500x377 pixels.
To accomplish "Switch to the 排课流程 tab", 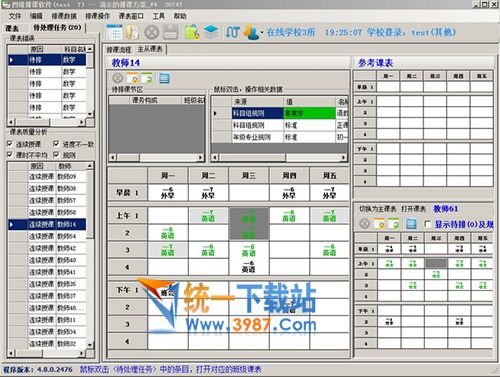I will [x=119, y=50].
